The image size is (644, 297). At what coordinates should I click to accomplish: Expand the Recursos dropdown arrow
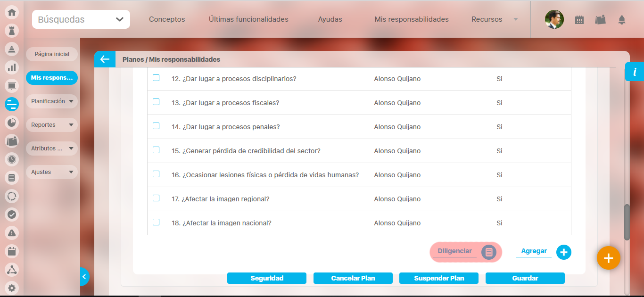pos(515,19)
